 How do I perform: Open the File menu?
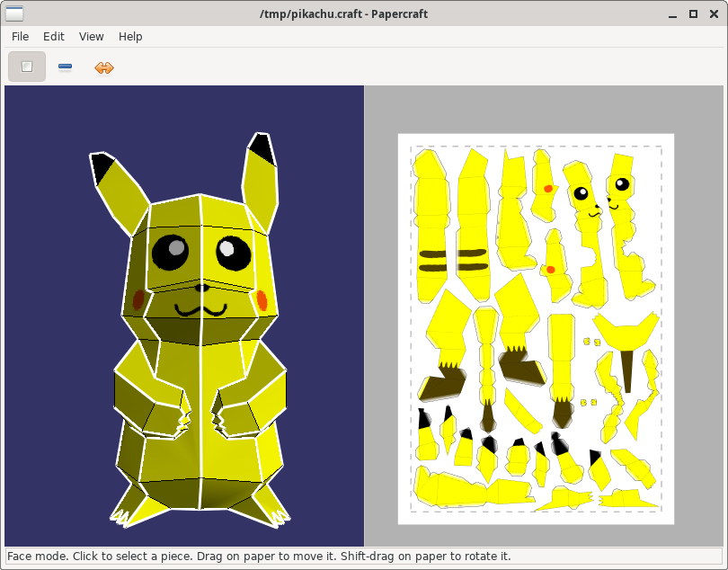click(x=20, y=36)
